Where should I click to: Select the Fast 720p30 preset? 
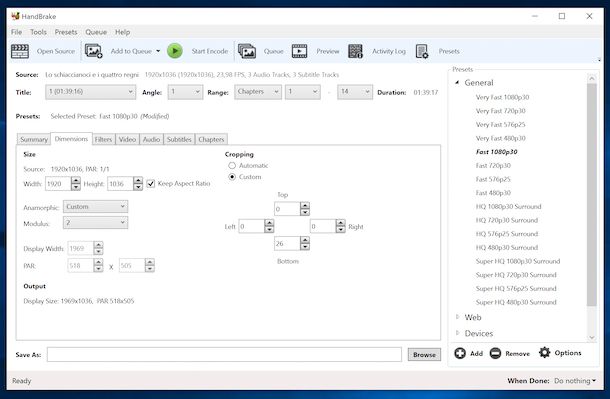pos(493,165)
